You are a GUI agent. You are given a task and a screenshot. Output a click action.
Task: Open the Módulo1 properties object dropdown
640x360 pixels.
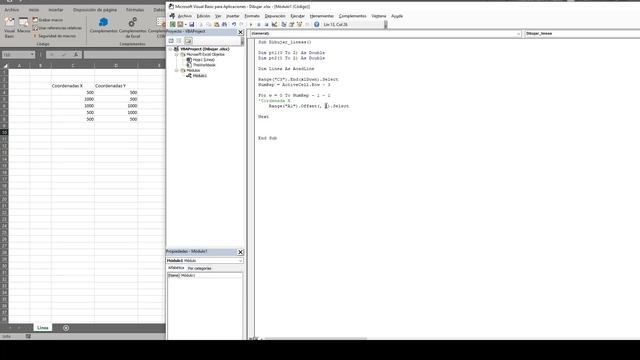pyautogui.click(x=240, y=260)
